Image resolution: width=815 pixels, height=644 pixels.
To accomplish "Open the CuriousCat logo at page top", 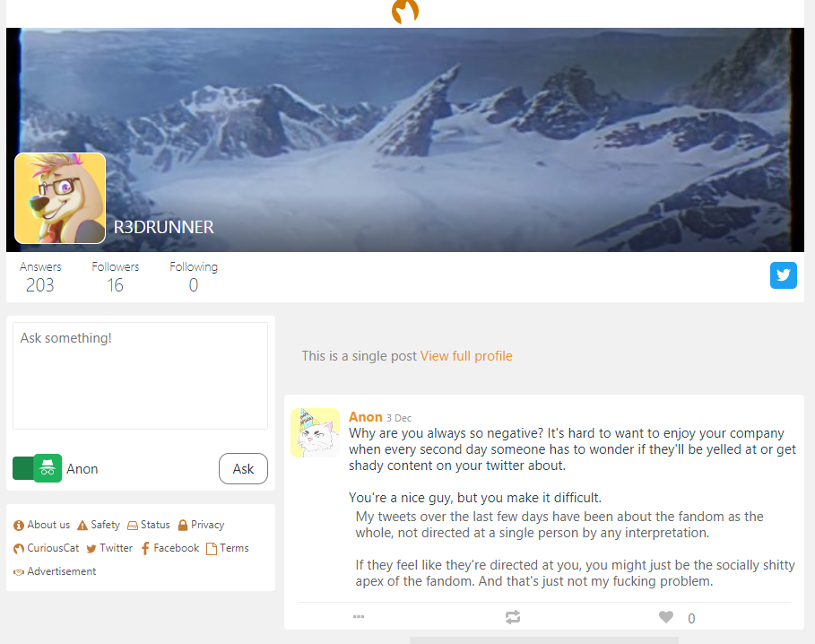I will click(405, 12).
